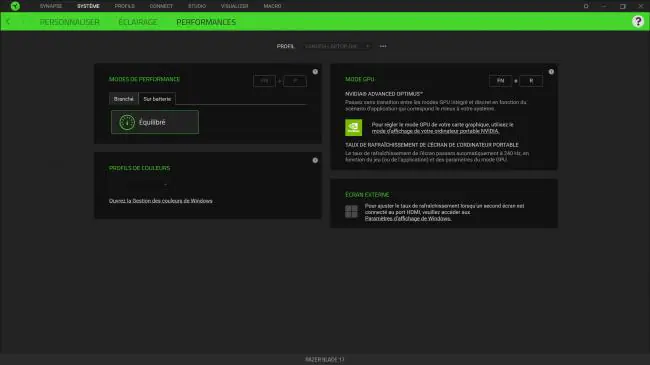Screen dimensions: 650x365
Task: Go to the Connect tab
Action: pyautogui.click(x=161, y=6)
